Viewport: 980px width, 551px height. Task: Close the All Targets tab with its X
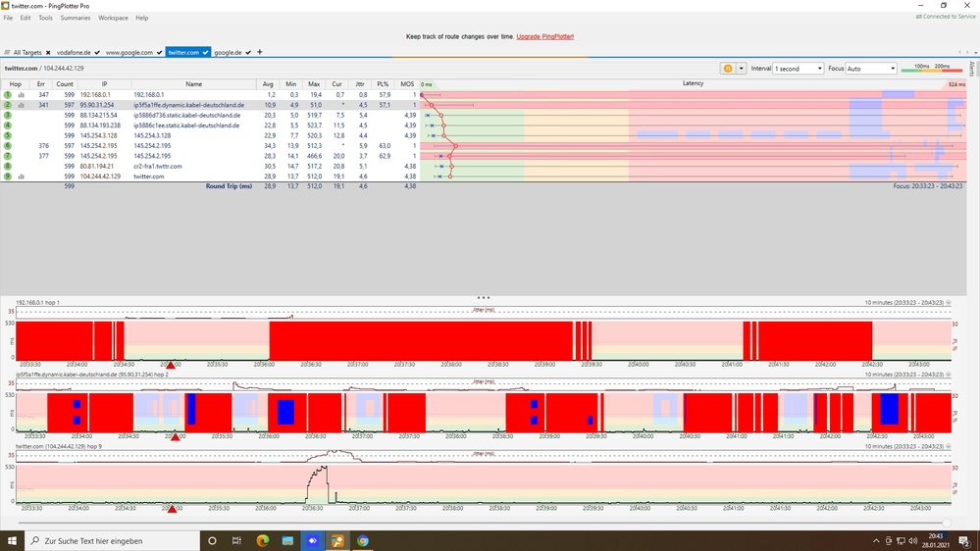coord(48,53)
